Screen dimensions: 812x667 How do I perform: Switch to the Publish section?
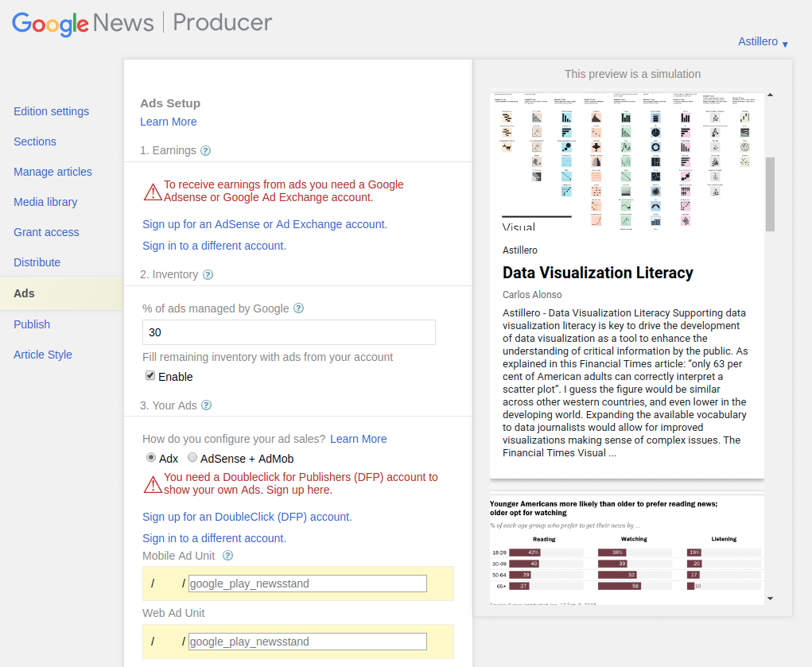click(32, 324)
